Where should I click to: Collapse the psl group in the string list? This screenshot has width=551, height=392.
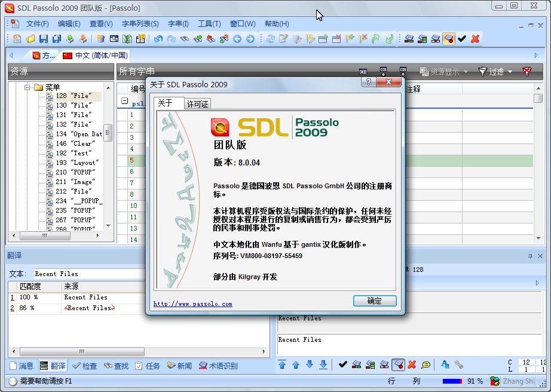click(x=124, y=101)
